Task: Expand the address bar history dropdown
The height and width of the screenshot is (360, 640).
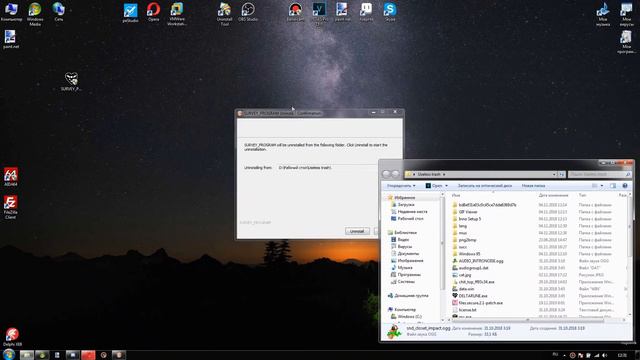Action: 554,174
